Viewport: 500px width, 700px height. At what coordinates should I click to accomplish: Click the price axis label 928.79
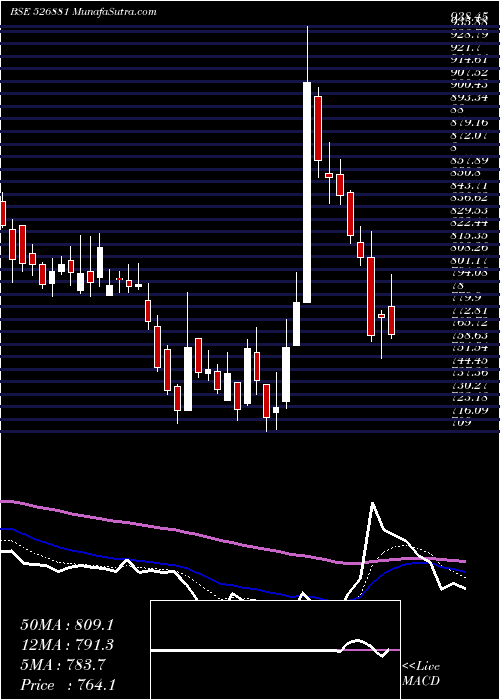point(469,35)
